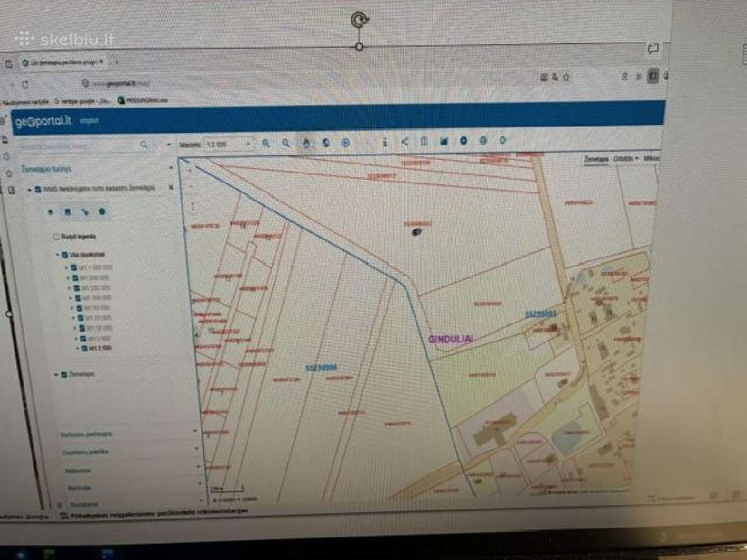Click the zoom out magnifier tool
The height and width of the screenshot is (560, 747).
tap(286, 142)
